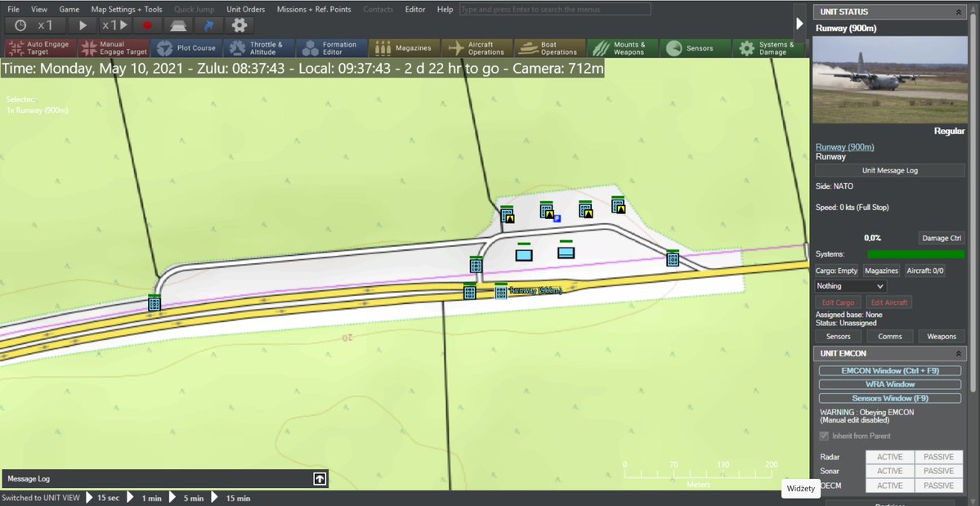980x506 pixels.
Task: Open Systems & Damage
Action: [x=767, y=48]
